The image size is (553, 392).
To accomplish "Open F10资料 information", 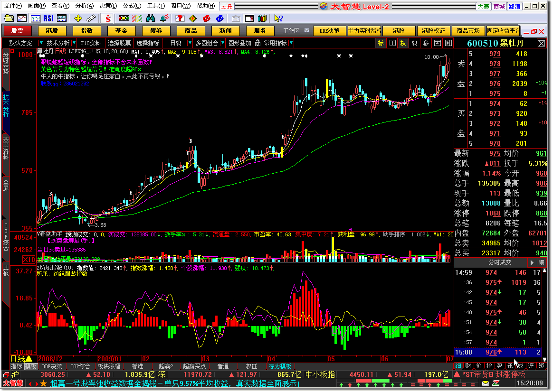I will pos(91,43).
